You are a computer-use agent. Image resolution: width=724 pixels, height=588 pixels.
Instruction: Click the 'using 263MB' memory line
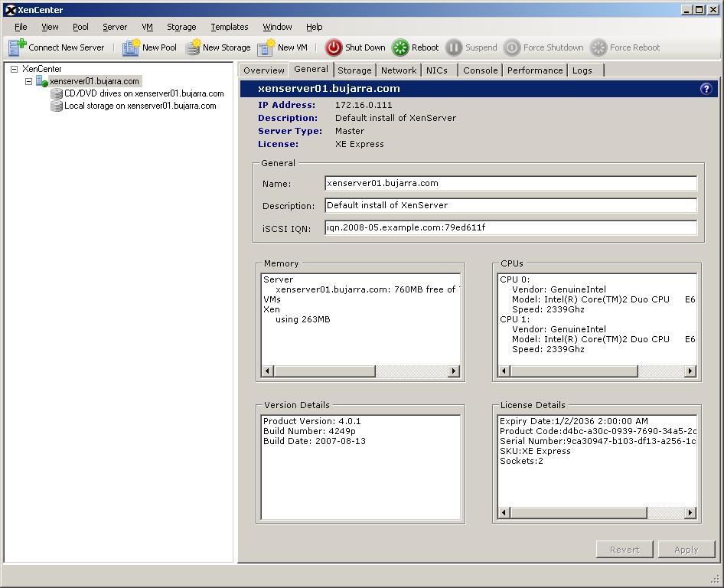coord(303,319)
